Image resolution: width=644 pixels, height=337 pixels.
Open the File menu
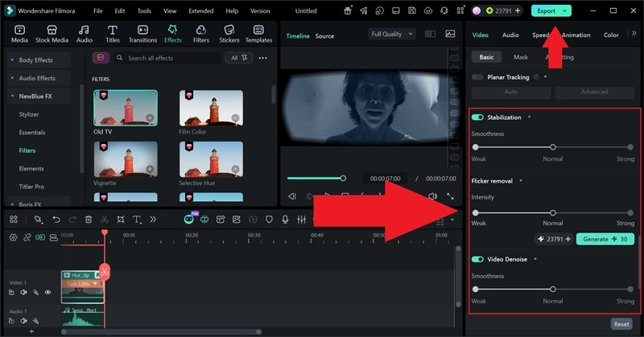point(97,11)
